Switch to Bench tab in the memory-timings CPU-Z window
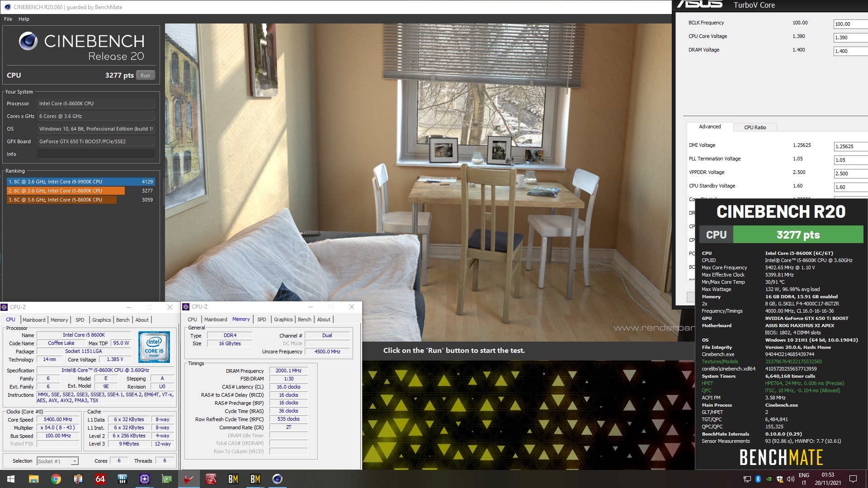 pos(304,319)
